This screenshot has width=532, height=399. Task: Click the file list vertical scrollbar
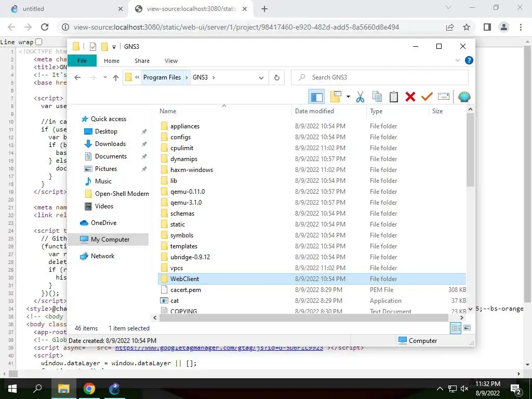pyautogui.click(x=470, y=149)
